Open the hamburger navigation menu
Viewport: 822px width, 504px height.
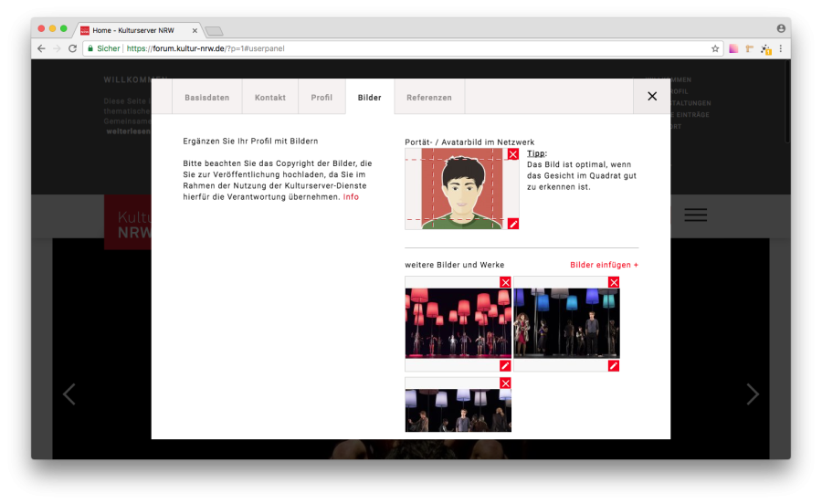696,215
